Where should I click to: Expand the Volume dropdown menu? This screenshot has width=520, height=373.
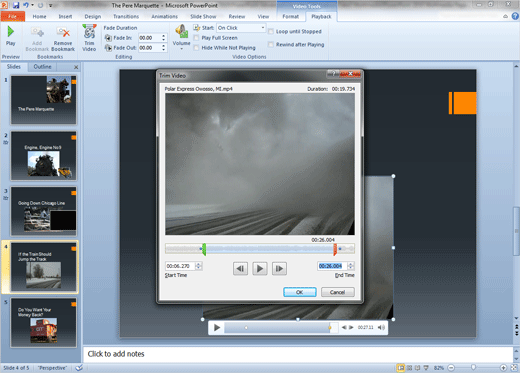coord(181,49)
